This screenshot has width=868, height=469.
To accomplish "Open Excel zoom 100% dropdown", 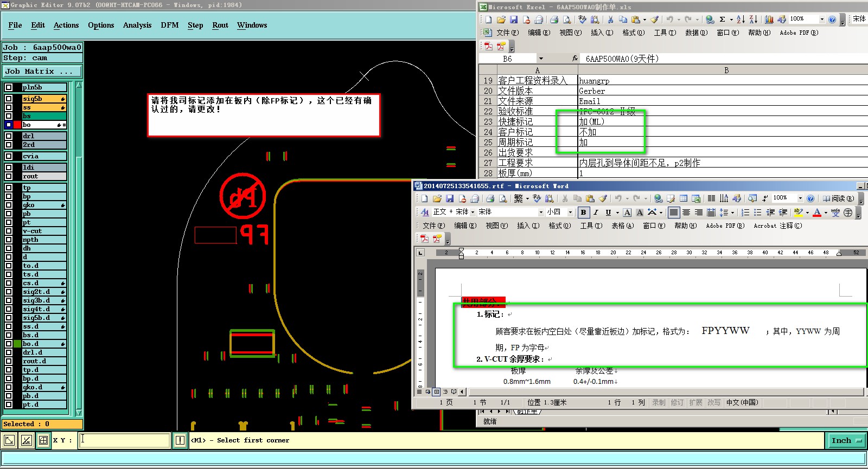I will click(822, 20).
